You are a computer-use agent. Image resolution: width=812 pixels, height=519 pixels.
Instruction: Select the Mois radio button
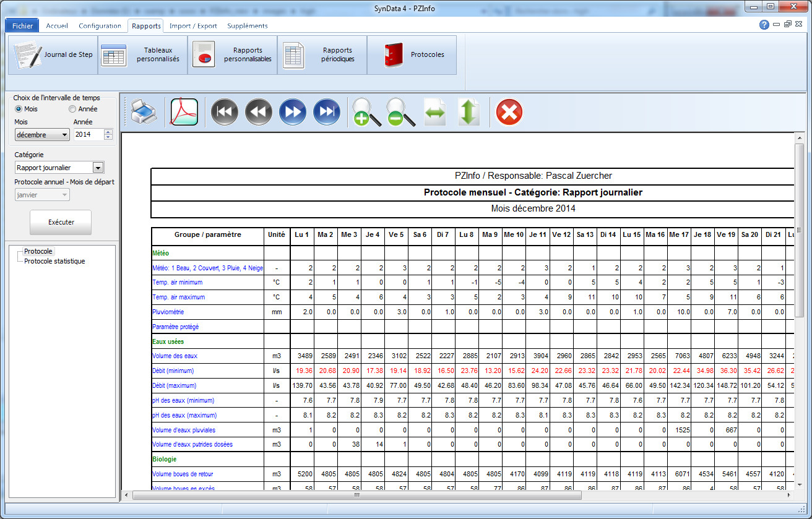[x=27, y=109]
